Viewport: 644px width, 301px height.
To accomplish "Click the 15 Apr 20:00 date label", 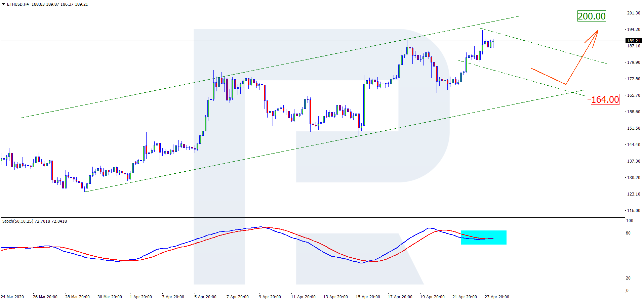I will tap(368, 297).
